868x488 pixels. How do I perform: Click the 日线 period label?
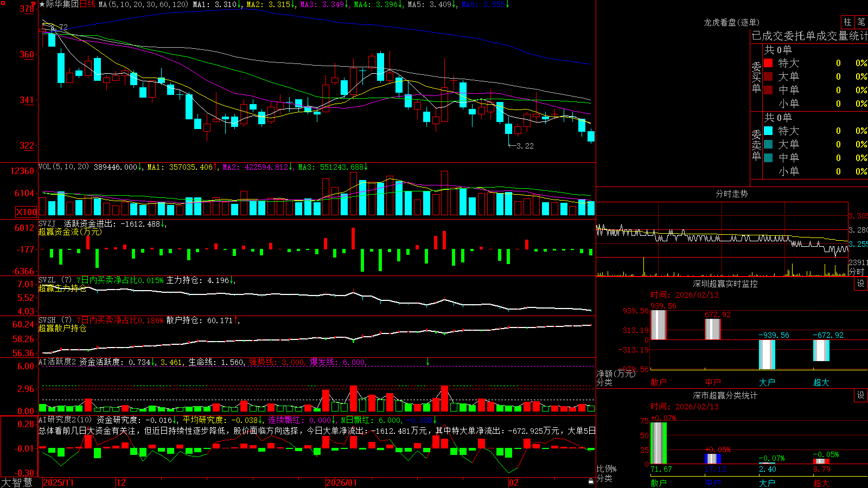tap(87, 4)
